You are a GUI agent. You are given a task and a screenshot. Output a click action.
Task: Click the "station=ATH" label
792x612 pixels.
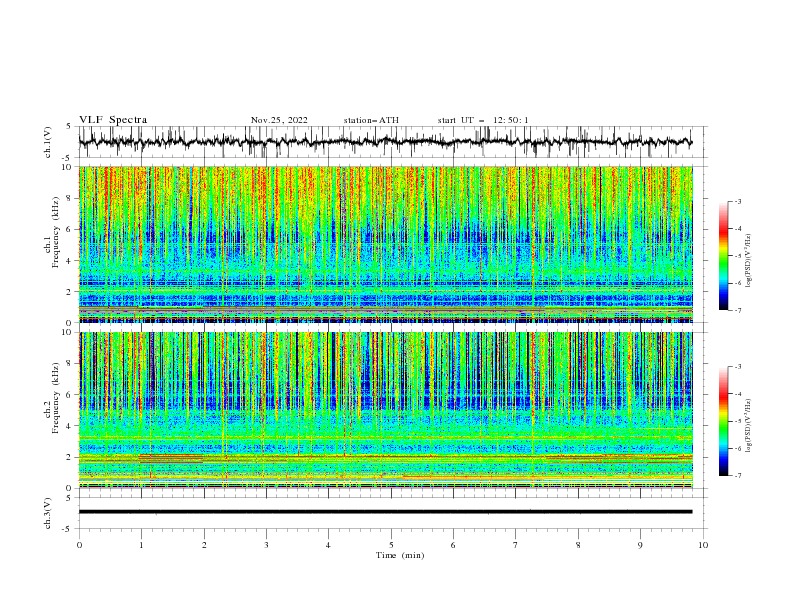point(371,120)
